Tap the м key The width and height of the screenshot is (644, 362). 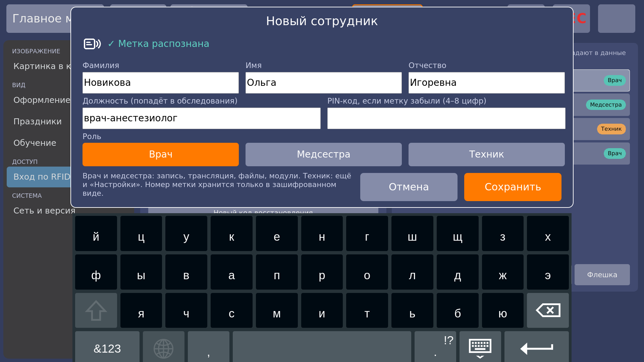coord(277,310)
